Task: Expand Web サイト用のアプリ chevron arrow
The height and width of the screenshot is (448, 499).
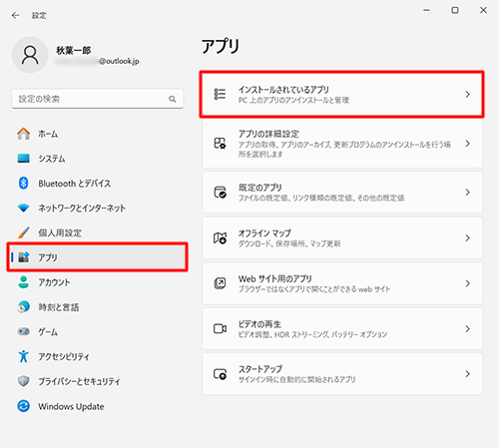Action: tap(467, 283)
